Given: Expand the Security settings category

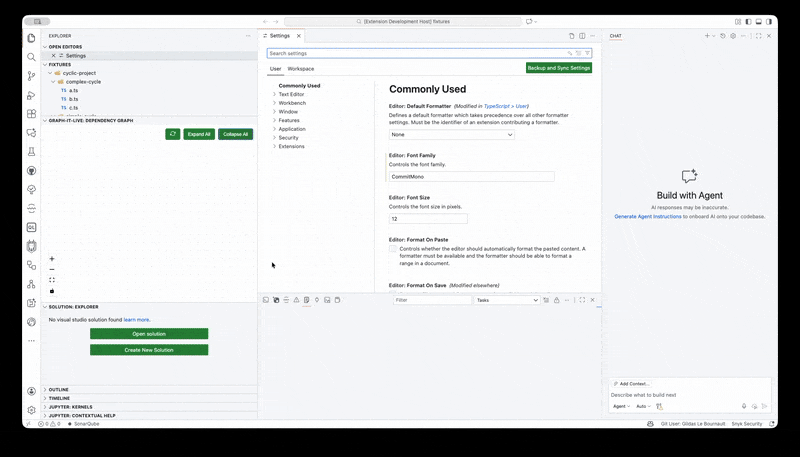Looking at the screenshot, I should point(288,138).
